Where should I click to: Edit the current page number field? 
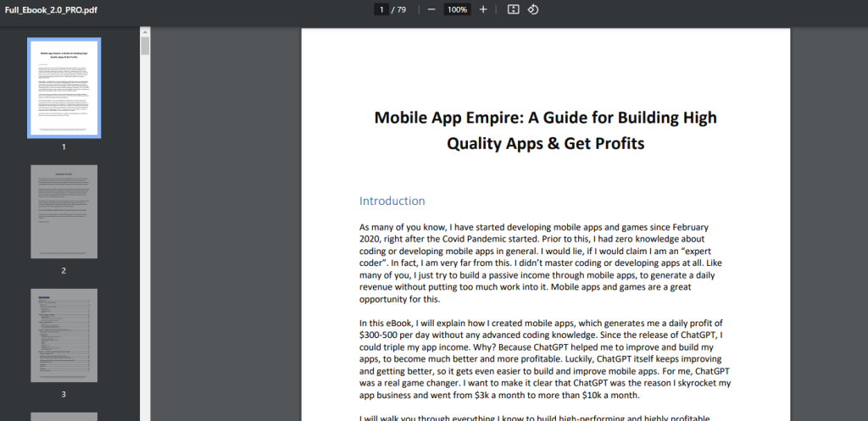[x=381, y=9]
